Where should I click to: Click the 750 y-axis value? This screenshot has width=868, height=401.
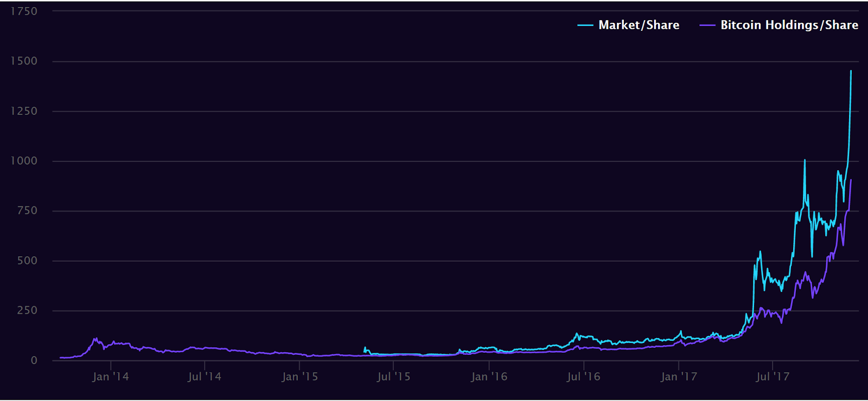tap(27, 211)
